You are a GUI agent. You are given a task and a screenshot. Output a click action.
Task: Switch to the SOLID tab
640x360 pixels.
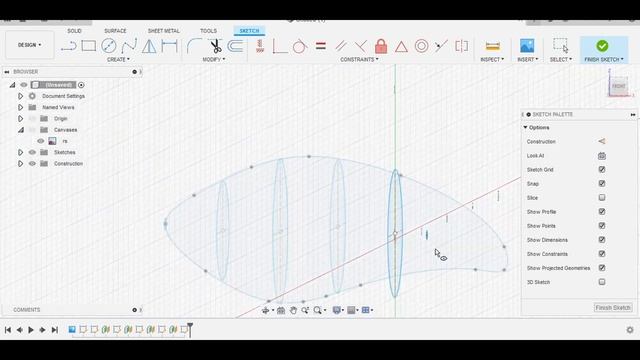pyautogui.click(x=74, y=31)
